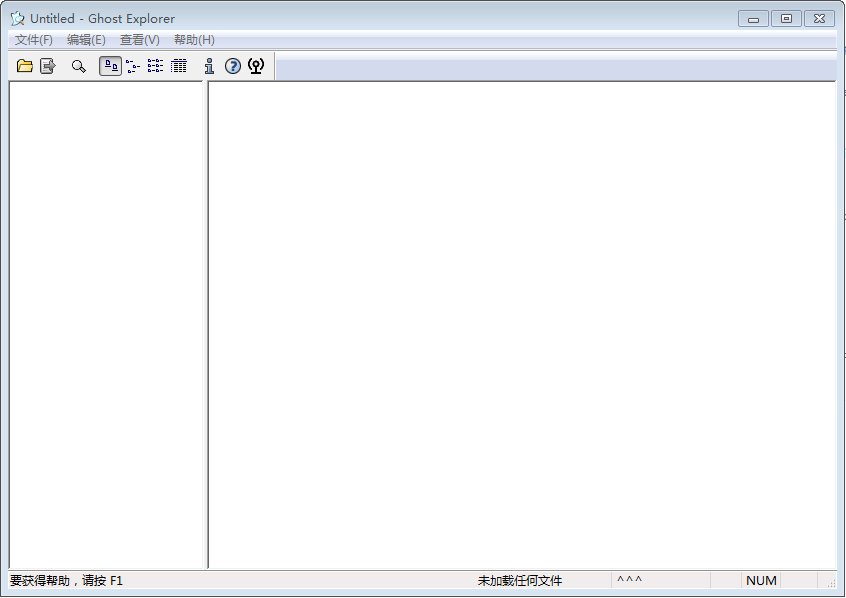Switch to large icons view
846x598 pixels.
111,66
